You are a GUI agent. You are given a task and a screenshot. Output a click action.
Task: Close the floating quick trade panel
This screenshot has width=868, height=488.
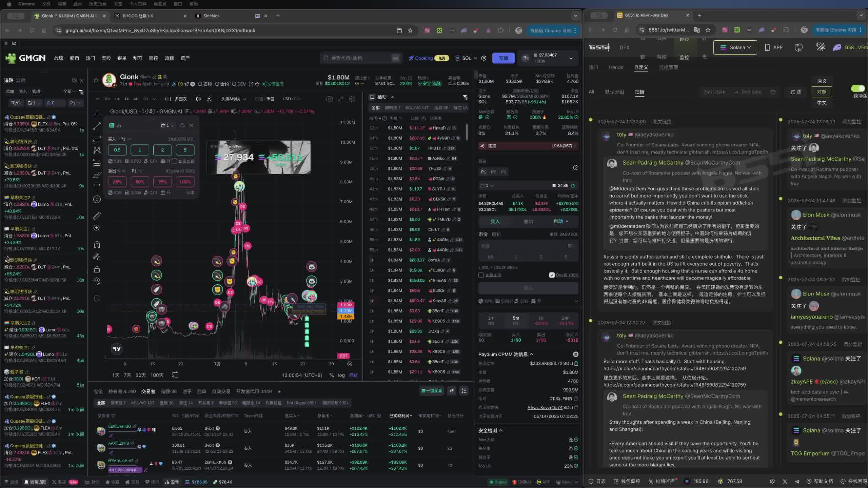coord(191,125)
